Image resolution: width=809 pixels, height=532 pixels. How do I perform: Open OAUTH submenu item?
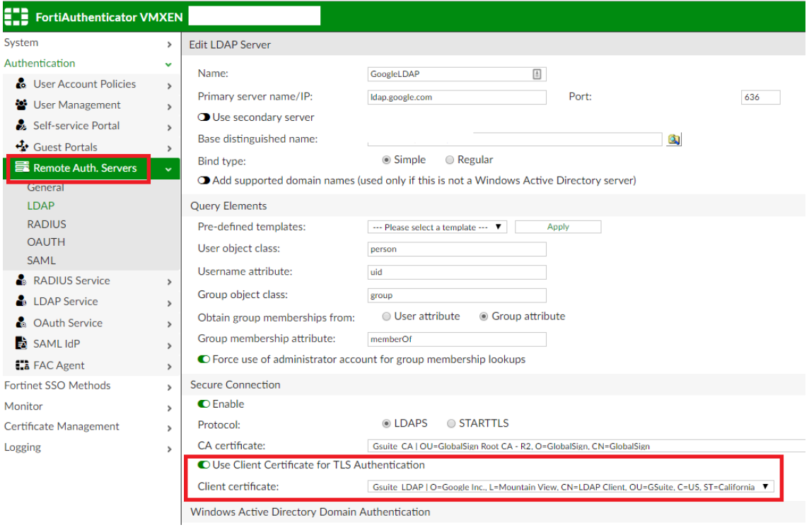(x=46, y=242)
